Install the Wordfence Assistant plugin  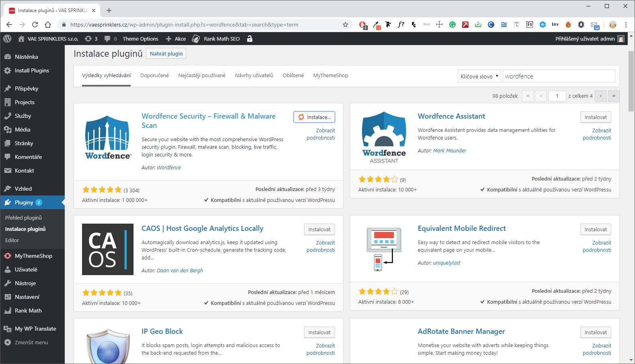[596, 117]
